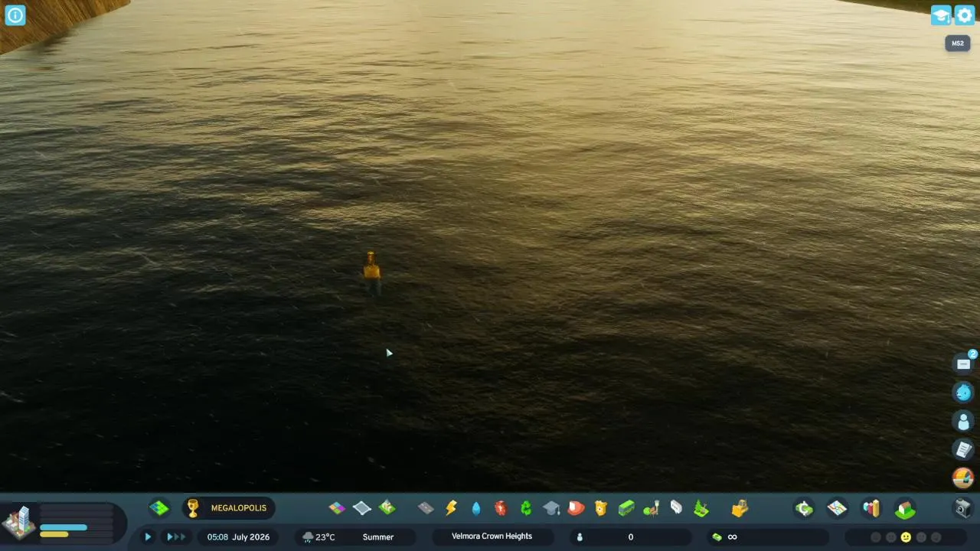Open the info views panel
980x551 pixels.
15,15
